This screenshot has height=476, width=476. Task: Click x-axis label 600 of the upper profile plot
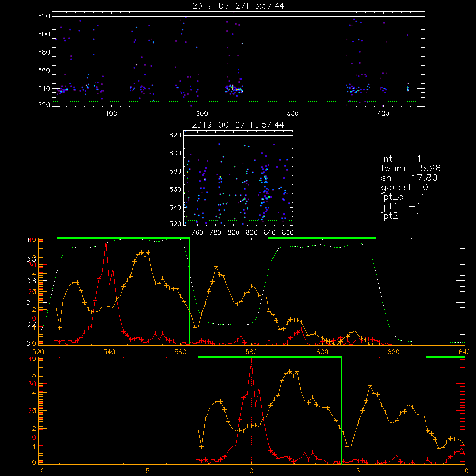(322, 352)
